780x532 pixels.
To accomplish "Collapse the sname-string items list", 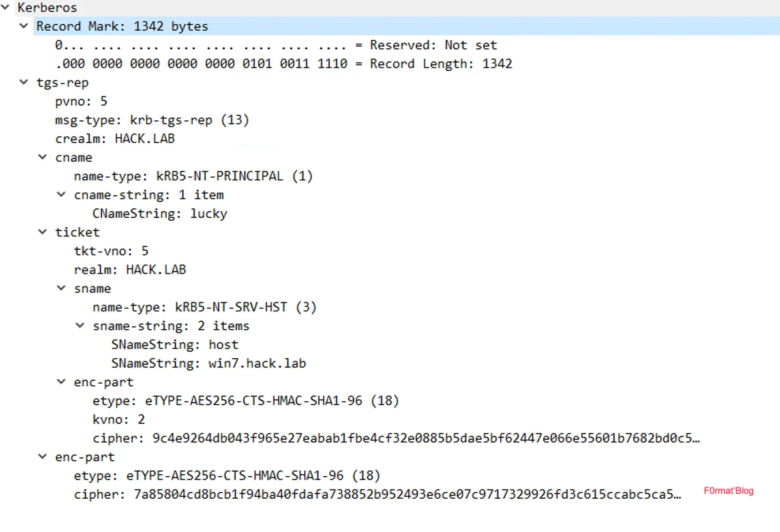I will [x=80, y=325].
